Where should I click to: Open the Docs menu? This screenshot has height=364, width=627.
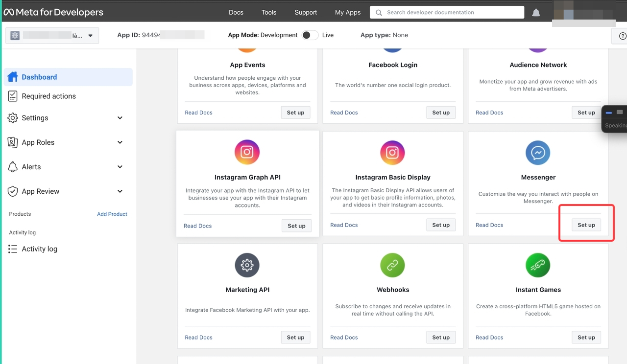pyautogui.click(x=236, y=12)
